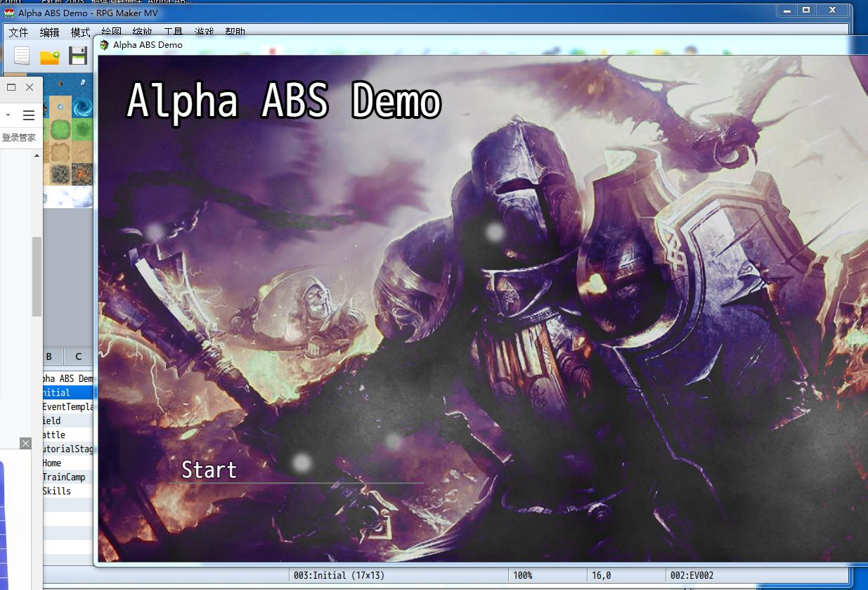Click the 003:Initial (17x13) status bar entry
This screenshot has width=868, height=590.
click(339, 575)
